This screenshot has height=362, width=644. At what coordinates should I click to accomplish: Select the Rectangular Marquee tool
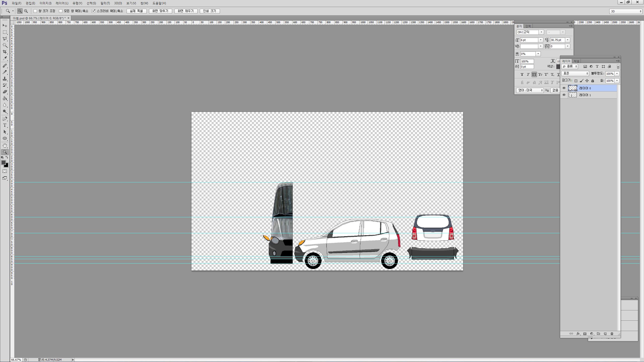click(5, 32)
